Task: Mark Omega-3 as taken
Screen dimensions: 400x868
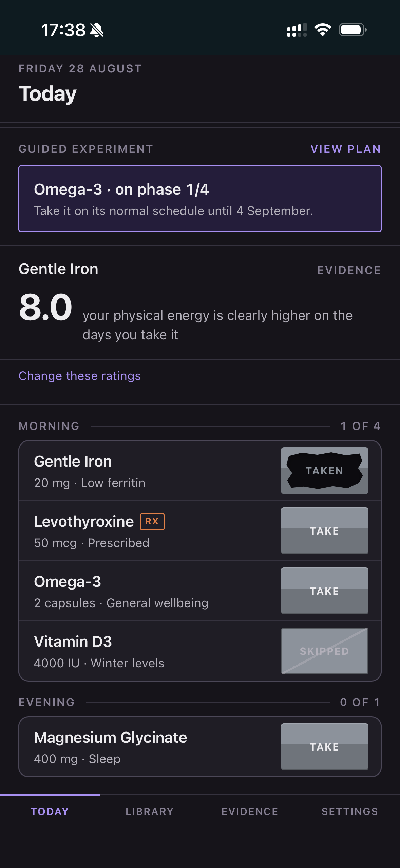Action: (x=325, y=591)
